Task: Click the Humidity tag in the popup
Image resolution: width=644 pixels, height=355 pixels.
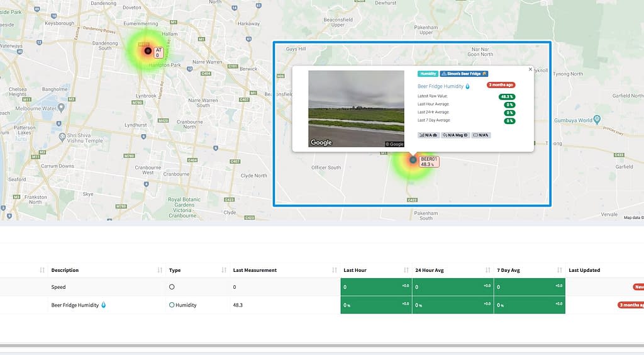Action: click(x=428, y=74)
